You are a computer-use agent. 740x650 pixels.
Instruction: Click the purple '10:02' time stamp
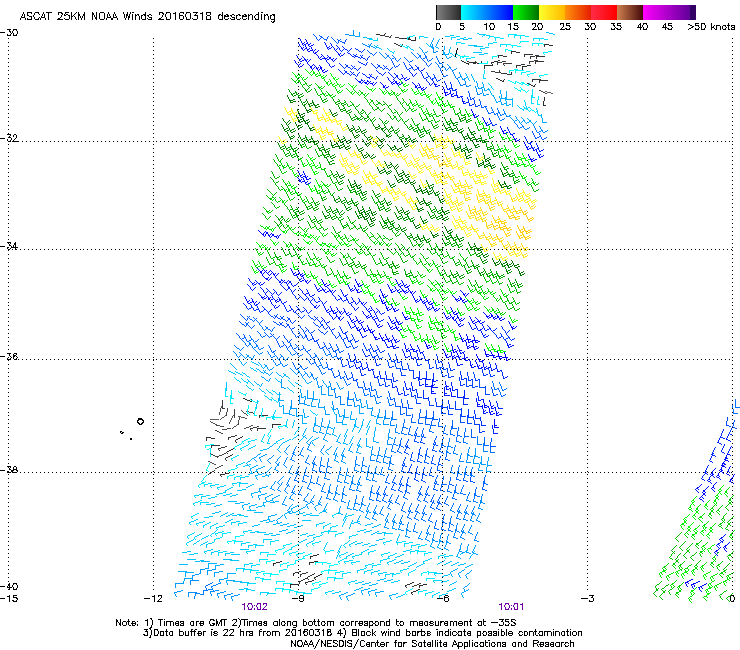(254, 607)
